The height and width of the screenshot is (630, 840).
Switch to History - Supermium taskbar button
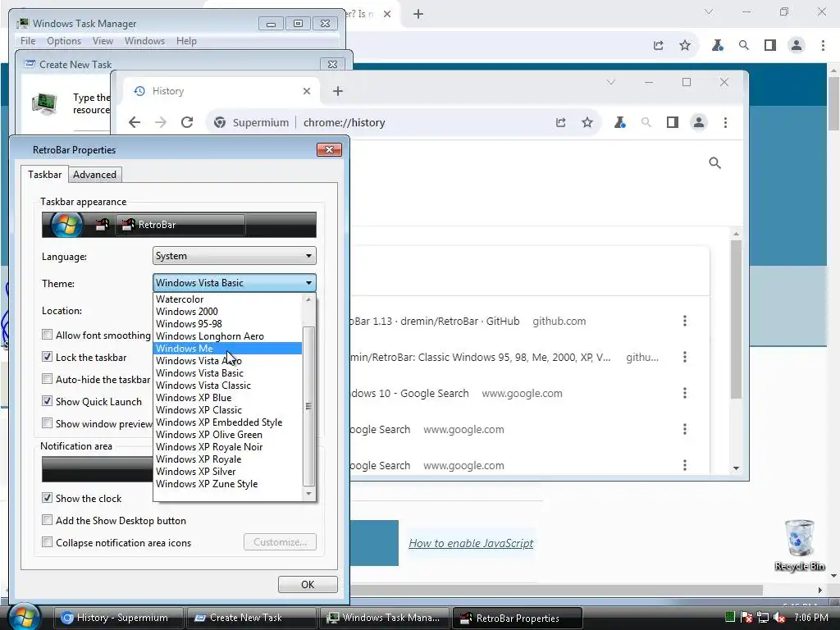click(x=118, y=618)
